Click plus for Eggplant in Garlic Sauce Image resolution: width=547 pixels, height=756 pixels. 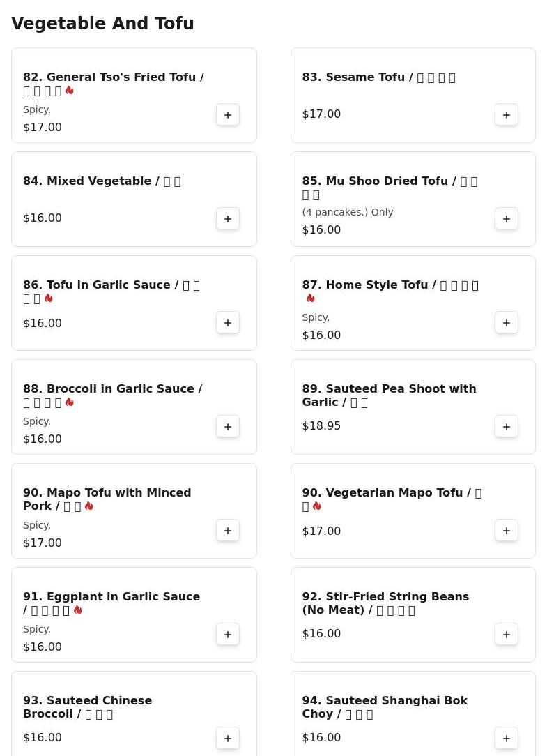click(228, 635)
